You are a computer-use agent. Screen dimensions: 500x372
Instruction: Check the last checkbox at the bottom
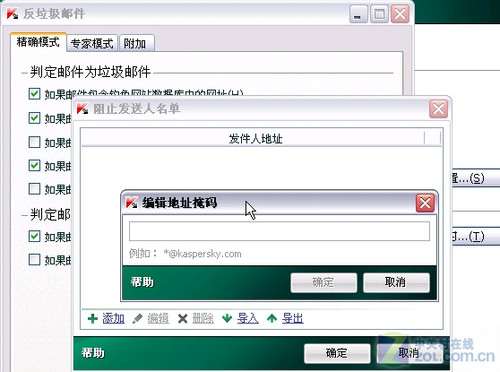34,260
